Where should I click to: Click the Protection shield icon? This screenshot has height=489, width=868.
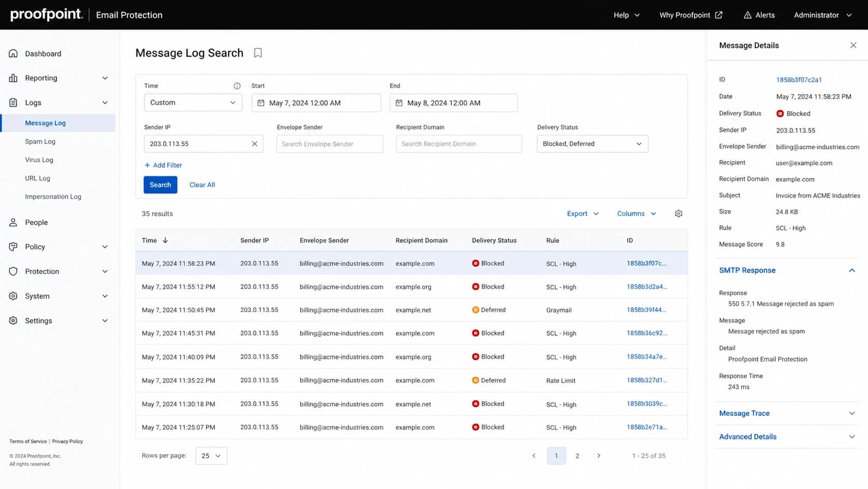(13, 271)
